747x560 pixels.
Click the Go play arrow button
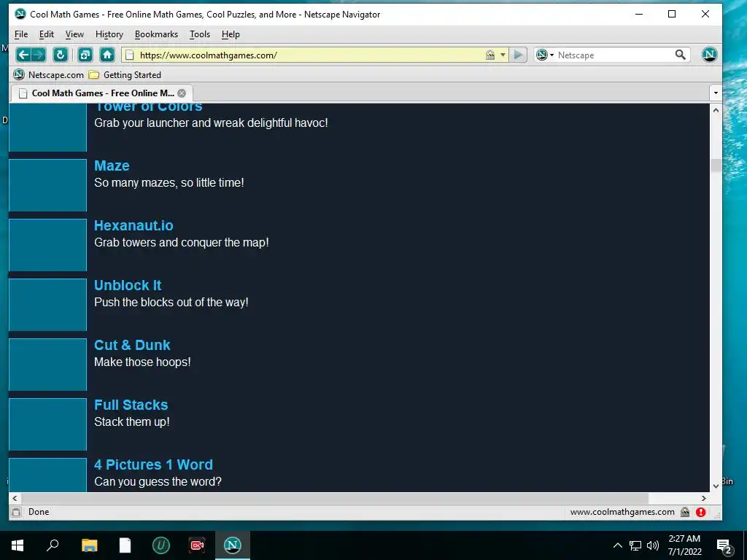pyautogui.click(x=519, y=55)
